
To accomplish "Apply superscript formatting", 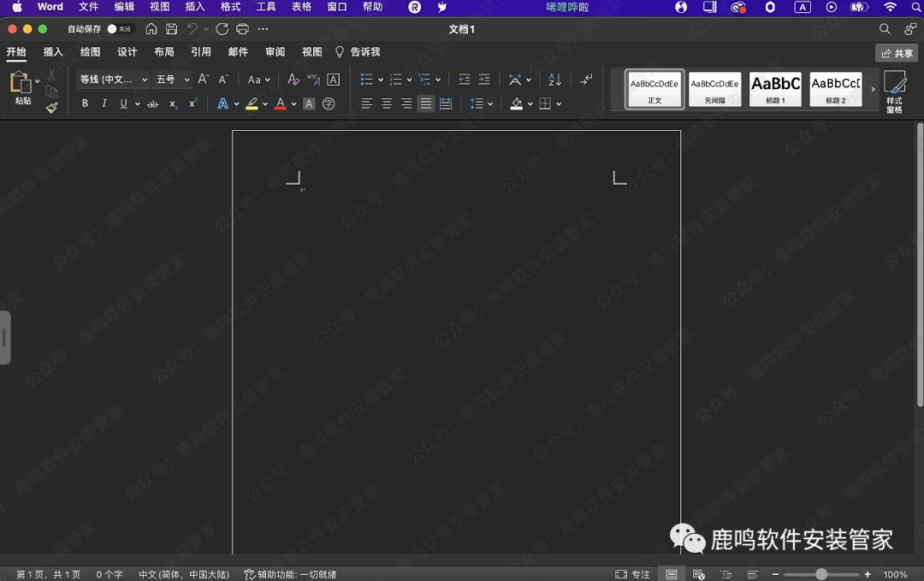I will [192, 104].
